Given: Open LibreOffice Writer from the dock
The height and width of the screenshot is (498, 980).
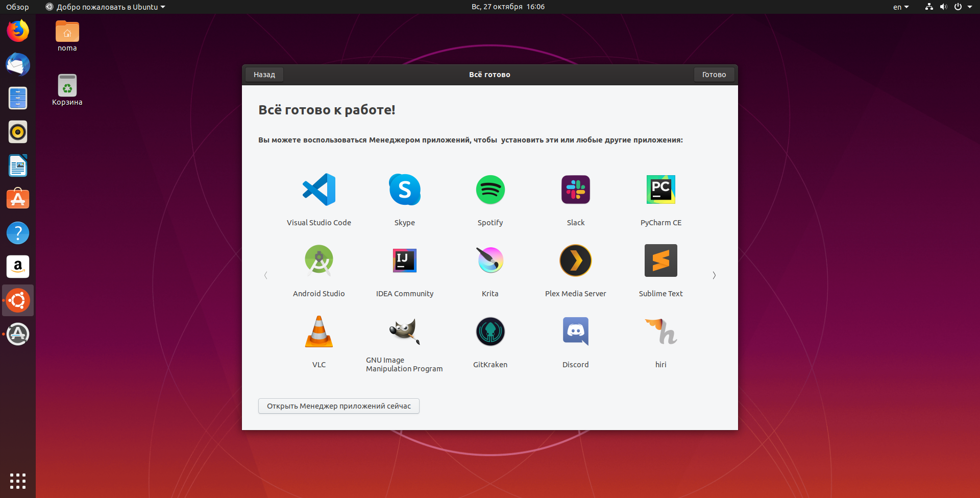Looking at the screenshot, I should (x=18, y=165).
